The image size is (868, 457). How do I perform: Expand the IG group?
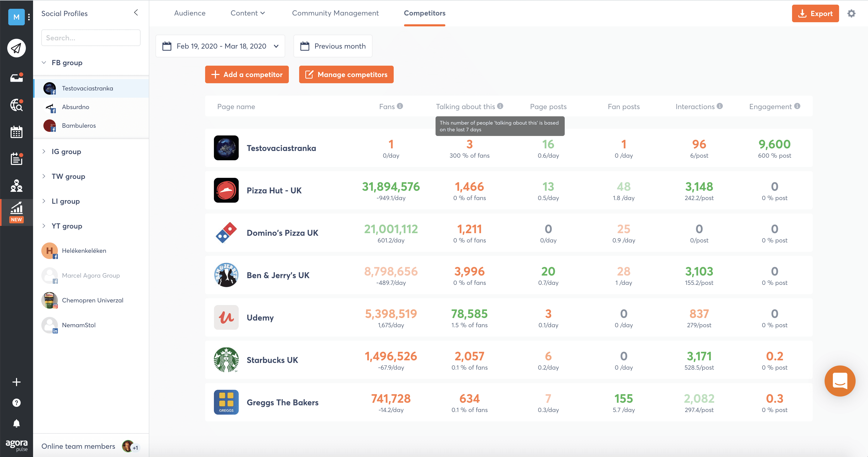click(44, 151)
